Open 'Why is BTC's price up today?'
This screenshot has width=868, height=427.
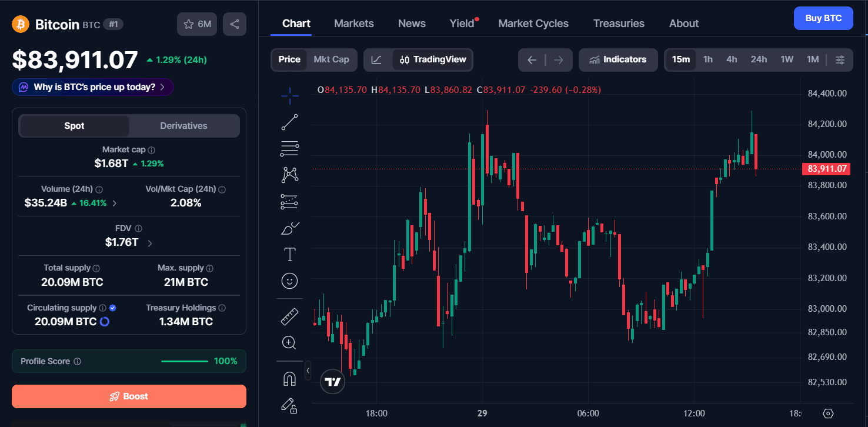pyautogui.click(x=93, y=87)
